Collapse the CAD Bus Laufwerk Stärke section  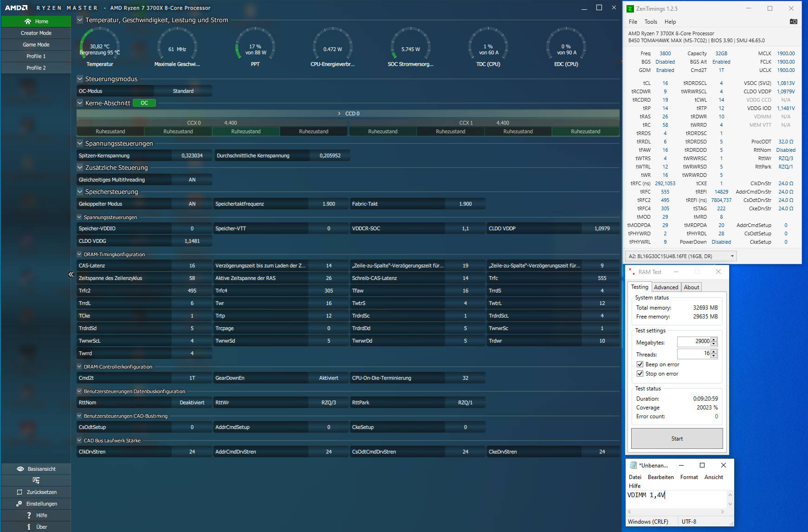(79, 441)
